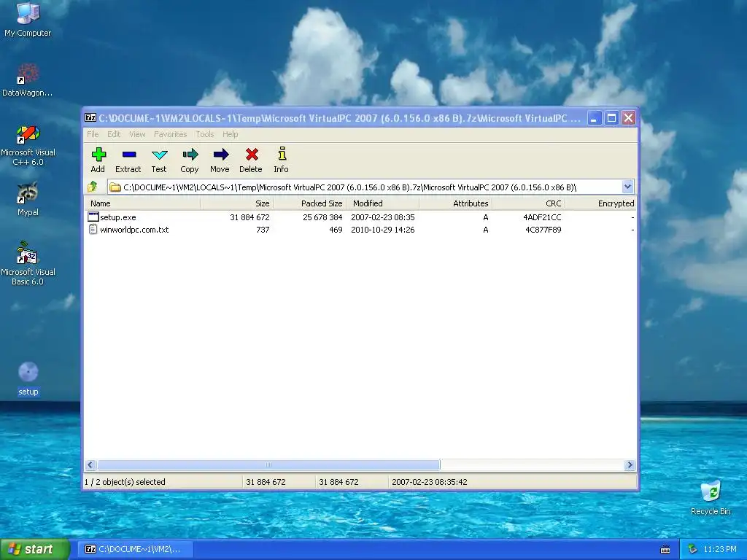
Task: Select the Mypal desktop shortcut
Action: pyautogui.click(x=28, y=199)
